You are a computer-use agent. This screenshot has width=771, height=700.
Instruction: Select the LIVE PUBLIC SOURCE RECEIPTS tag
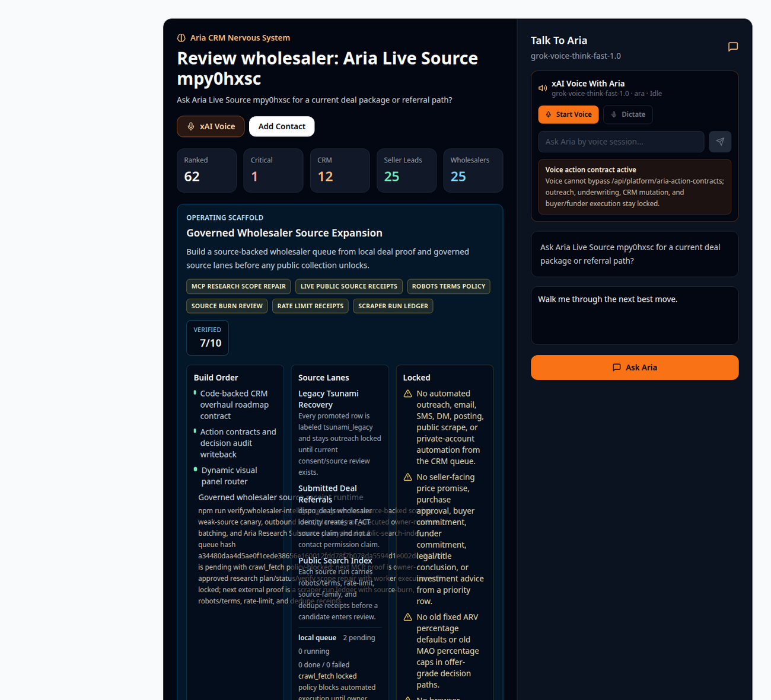pos(349,286)
